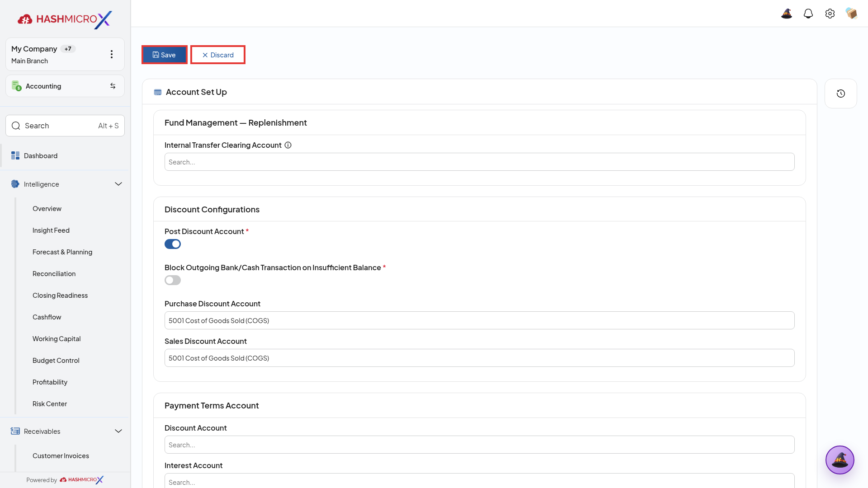The image size is (868, 488).
Task: Open Internal Transfer Clearing Account search field
Action: pyautogui.click(x=479, y=162)
